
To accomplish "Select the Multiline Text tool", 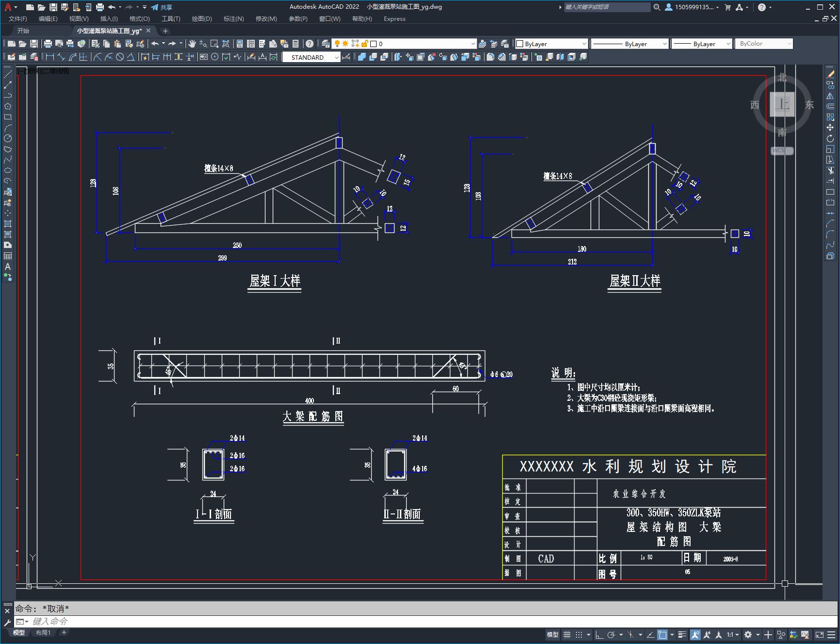I will [8, 266].
